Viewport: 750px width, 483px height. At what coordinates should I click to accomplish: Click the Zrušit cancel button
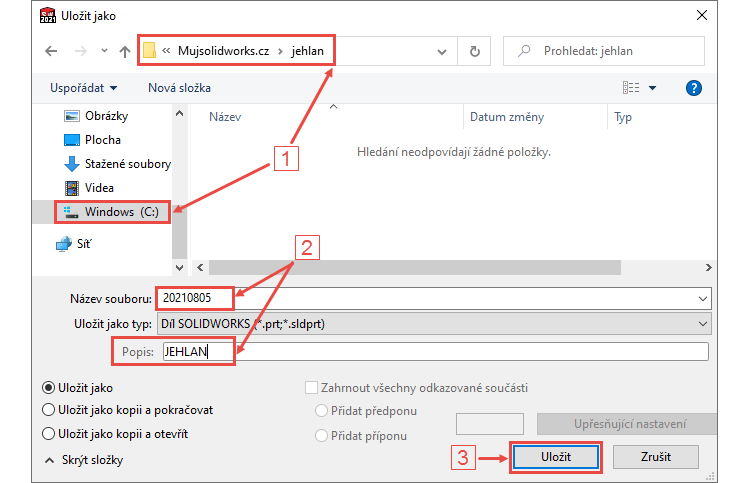coord(656,457)
